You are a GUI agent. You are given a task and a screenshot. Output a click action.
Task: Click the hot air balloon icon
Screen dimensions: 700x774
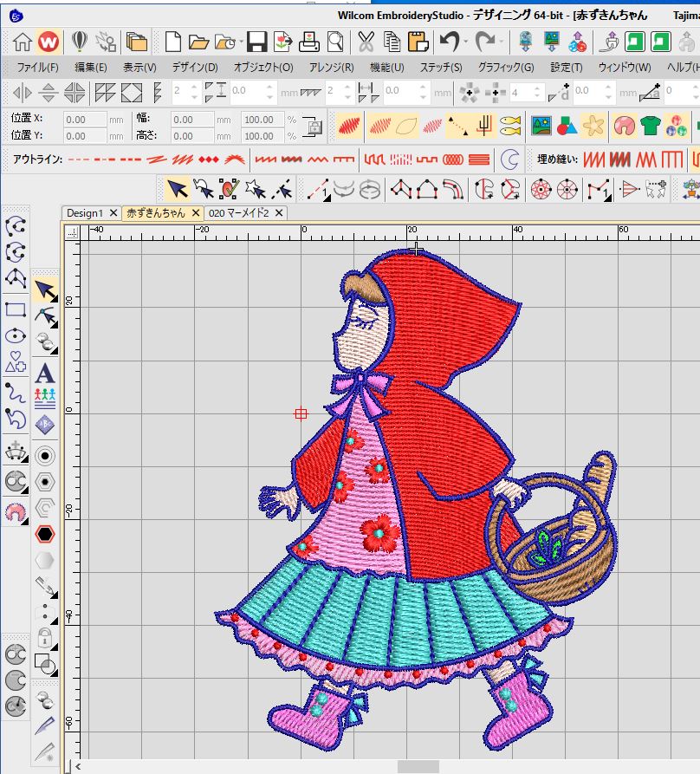(x=79, y=42)
